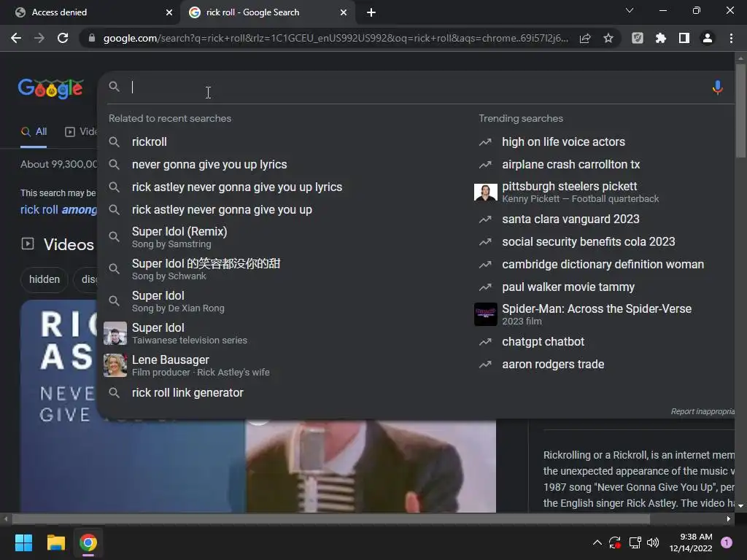Click the Chrome taskbar icon
747x560 pixels.
(88, 542)
